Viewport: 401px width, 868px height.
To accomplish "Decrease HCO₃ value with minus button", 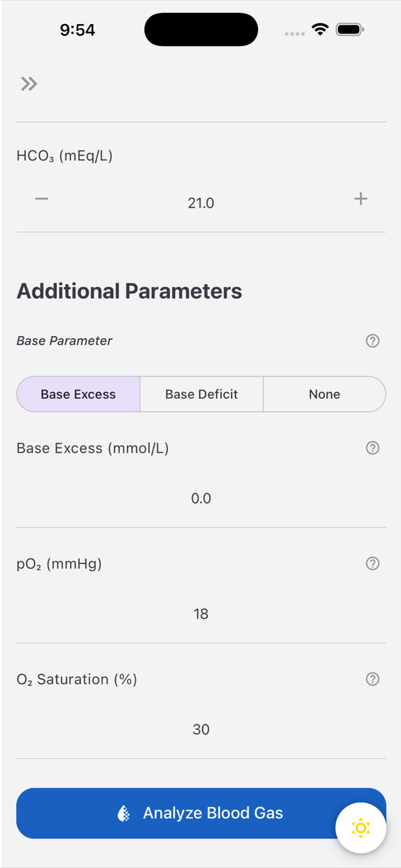I will [x=41, y=199].
